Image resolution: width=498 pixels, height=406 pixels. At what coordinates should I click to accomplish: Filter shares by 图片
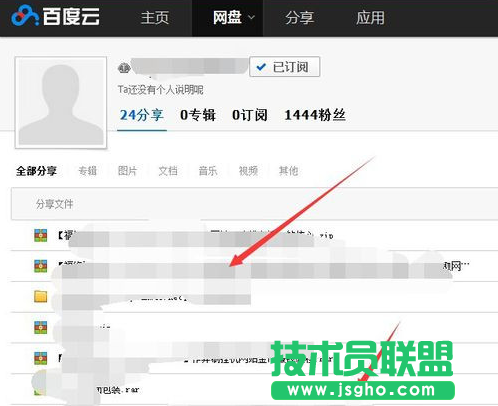tap(128, 171)
